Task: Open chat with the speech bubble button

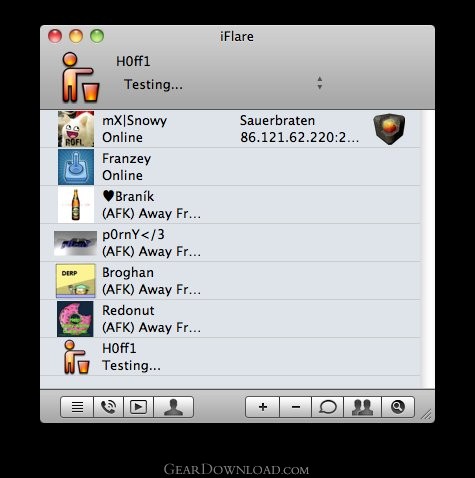Action: pos(328,407)
